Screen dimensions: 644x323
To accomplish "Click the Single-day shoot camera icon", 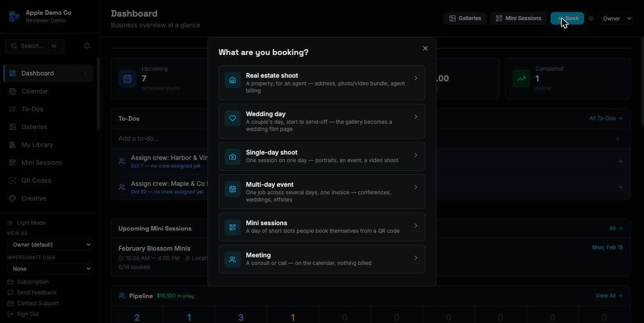I will (x=233, y=157).
